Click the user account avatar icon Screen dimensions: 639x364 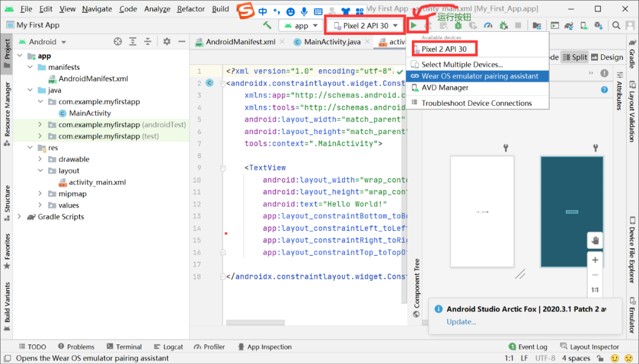tap(630, 25)
